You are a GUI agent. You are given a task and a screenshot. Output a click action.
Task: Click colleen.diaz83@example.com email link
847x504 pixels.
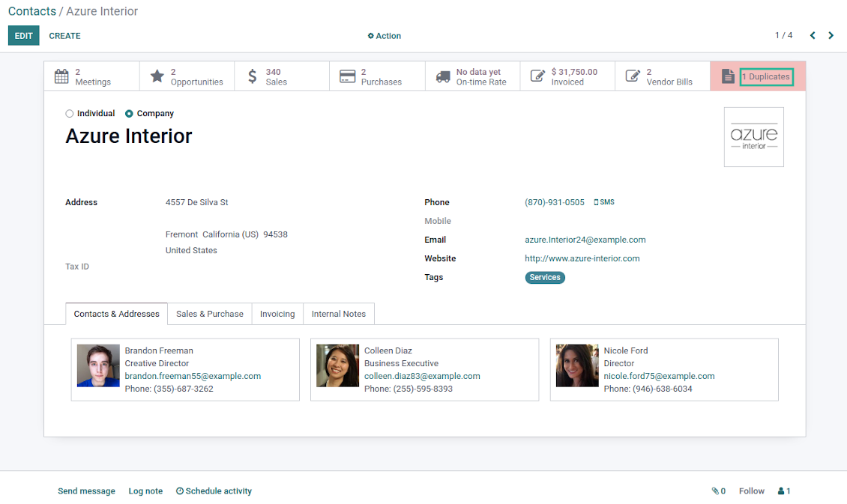click(422, 376)
